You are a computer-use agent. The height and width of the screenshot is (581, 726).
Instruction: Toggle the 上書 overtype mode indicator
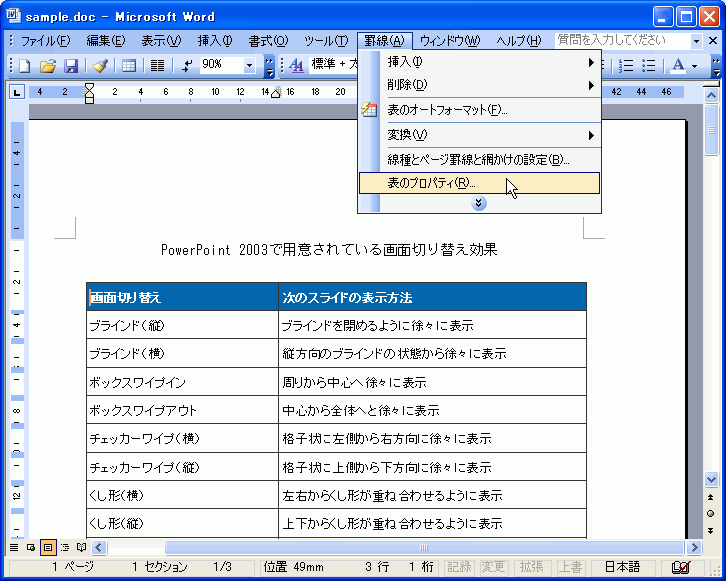point(569,567)
